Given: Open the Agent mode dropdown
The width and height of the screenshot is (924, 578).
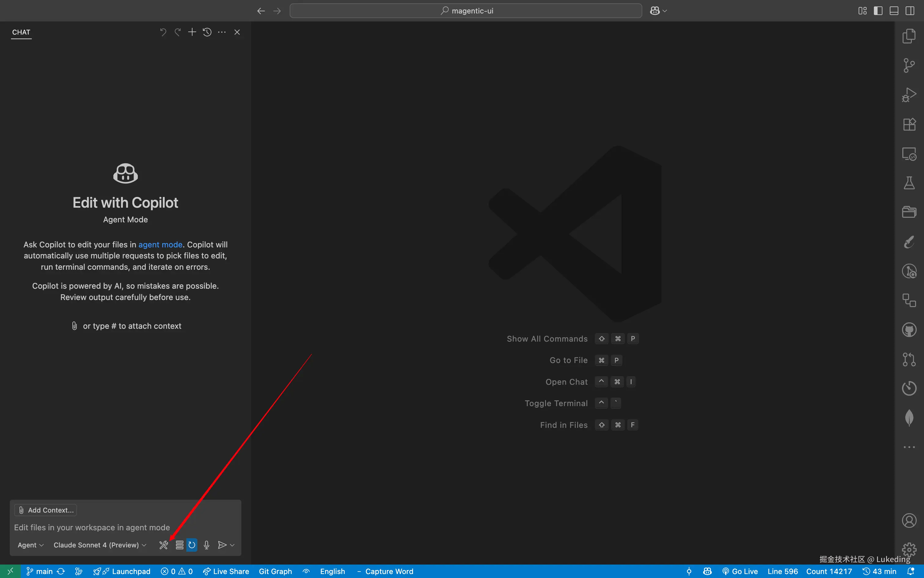Looking at the screenshot, I should click(31, 545).
